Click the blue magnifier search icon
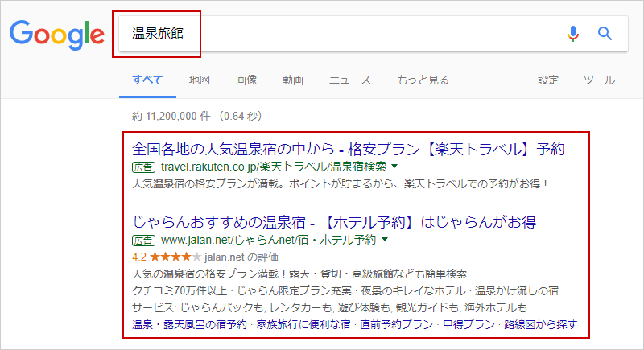 click(x=605, y=33)
